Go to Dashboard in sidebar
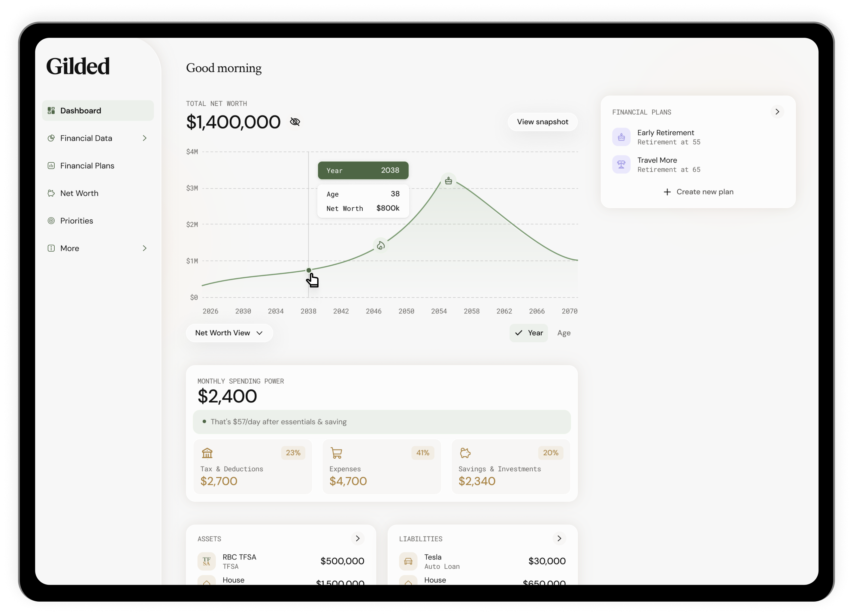 [98, 110]
